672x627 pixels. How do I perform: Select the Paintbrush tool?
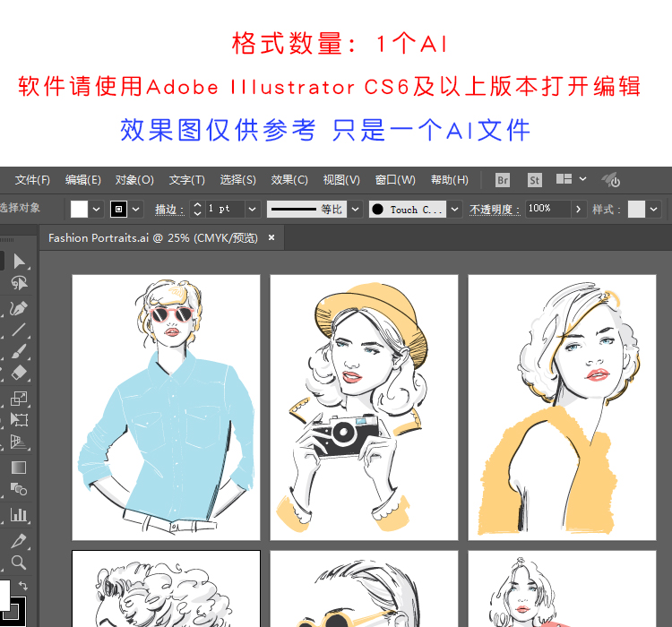click(x=19, y=351)
